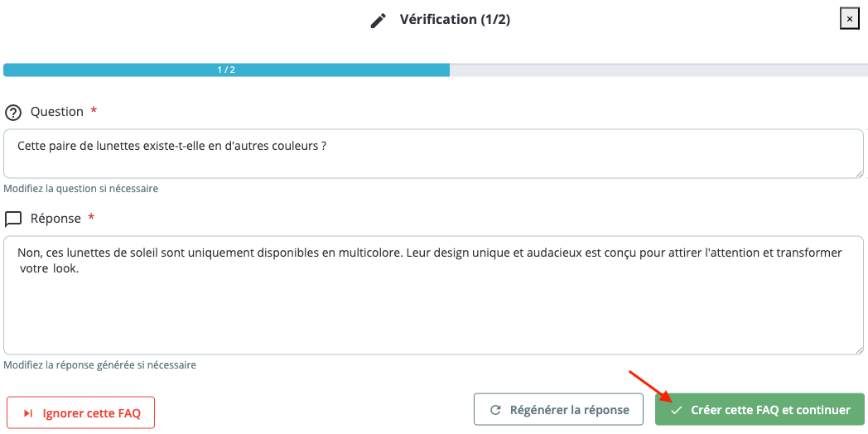Click hint "Modifiez la réponse générée si nécessaire"

[100, 364]
